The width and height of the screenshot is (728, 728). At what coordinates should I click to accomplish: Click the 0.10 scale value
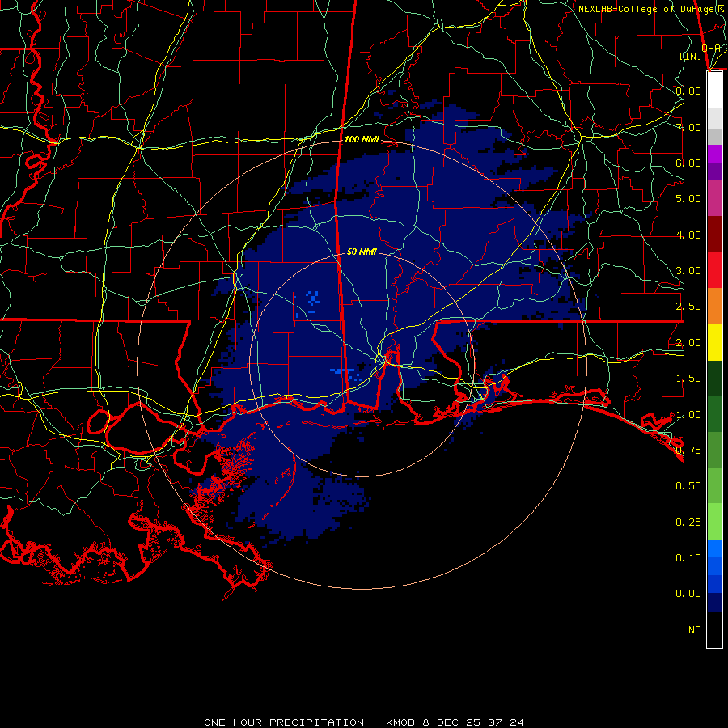click(688, 558)
